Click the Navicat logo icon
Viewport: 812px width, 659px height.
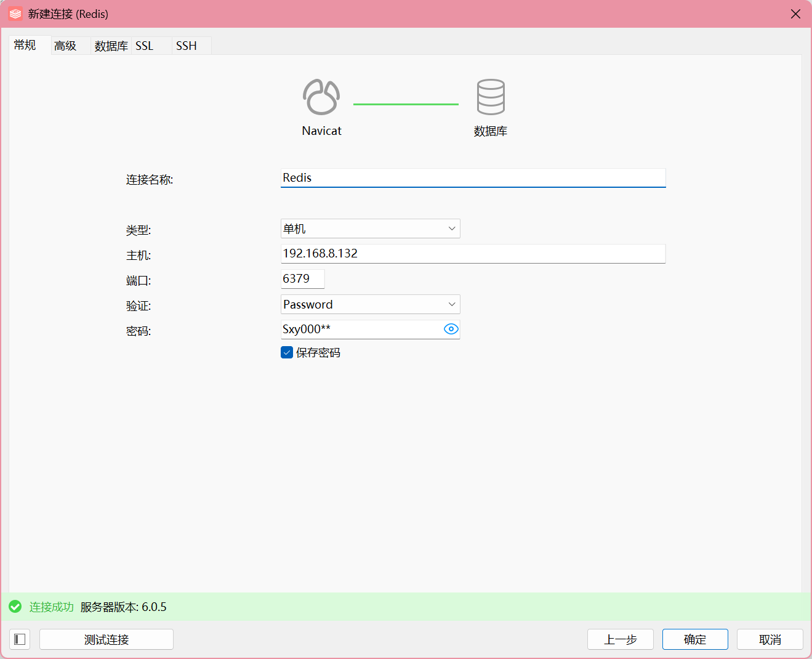coord(321,97)
